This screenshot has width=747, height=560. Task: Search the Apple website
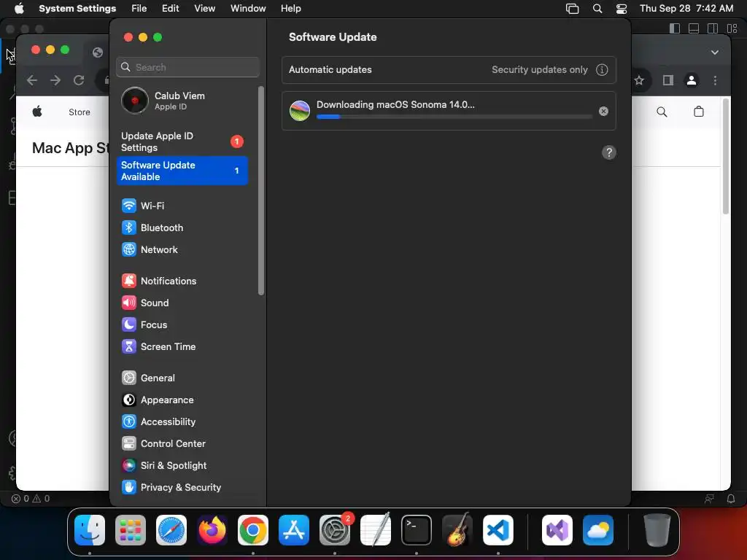click(x=662, y=112)
